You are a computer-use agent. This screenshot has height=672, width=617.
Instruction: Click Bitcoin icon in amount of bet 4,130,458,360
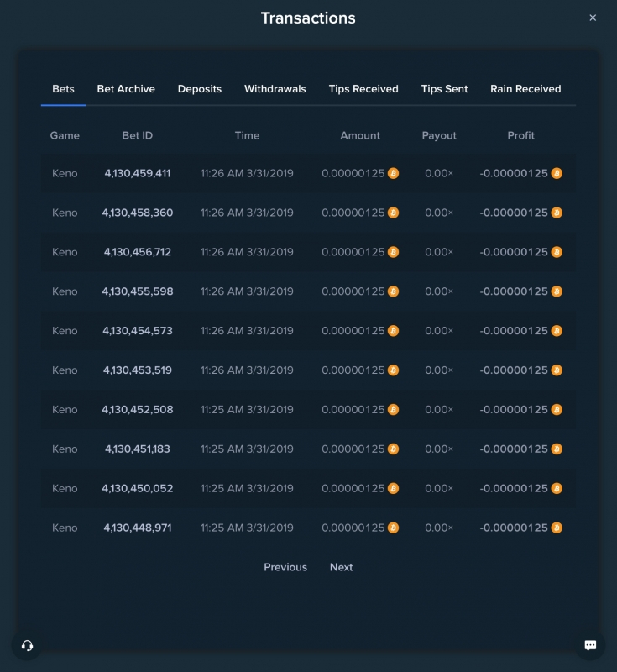click(x=393, y=213)
